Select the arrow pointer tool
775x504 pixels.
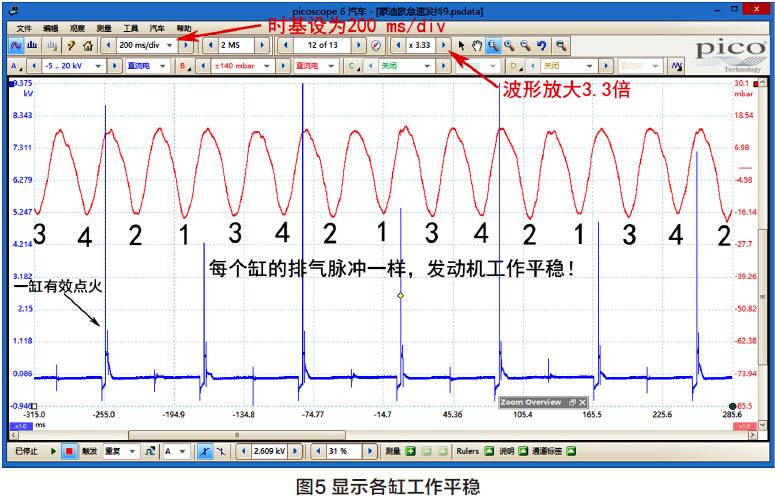[x=461, y=45]
